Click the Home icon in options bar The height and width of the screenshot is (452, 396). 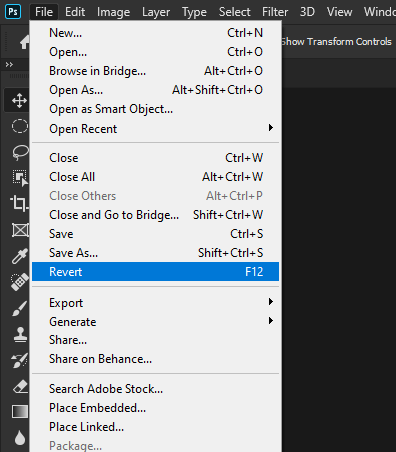(x=24, y=42)
